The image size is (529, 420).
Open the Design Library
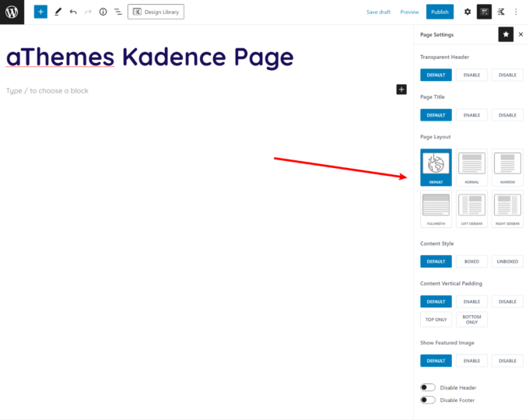(x=156, y=12)
